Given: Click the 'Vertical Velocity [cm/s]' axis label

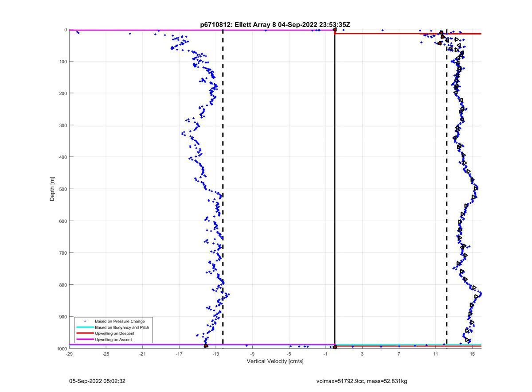Looking at the screenshot, I should pyautogui.click(x=275, y=361).
